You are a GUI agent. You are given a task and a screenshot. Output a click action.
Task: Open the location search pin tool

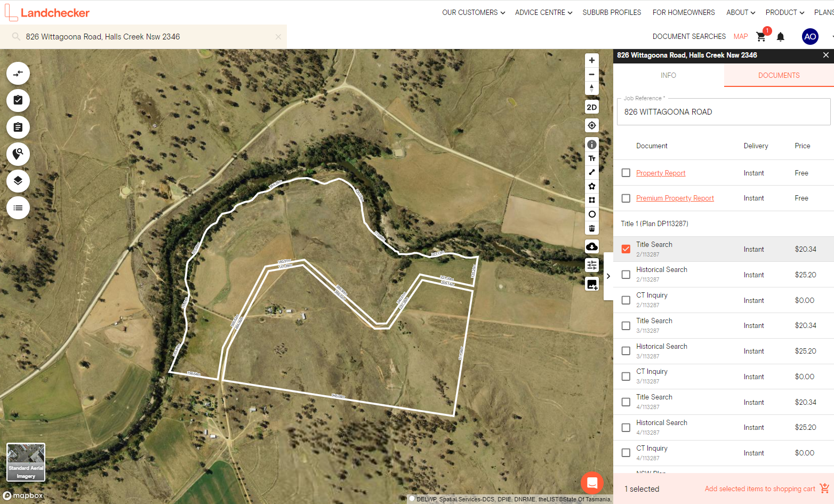tap(18, 154)
